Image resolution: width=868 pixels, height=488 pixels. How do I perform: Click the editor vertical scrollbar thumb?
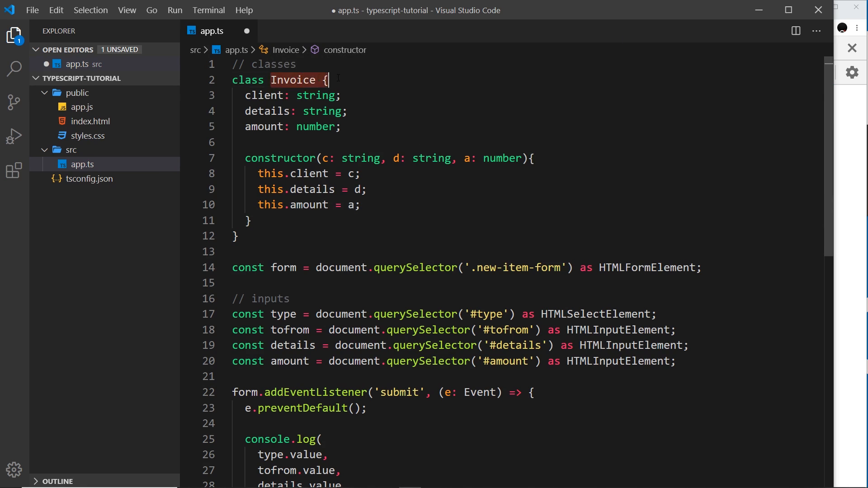pos(829,156)
